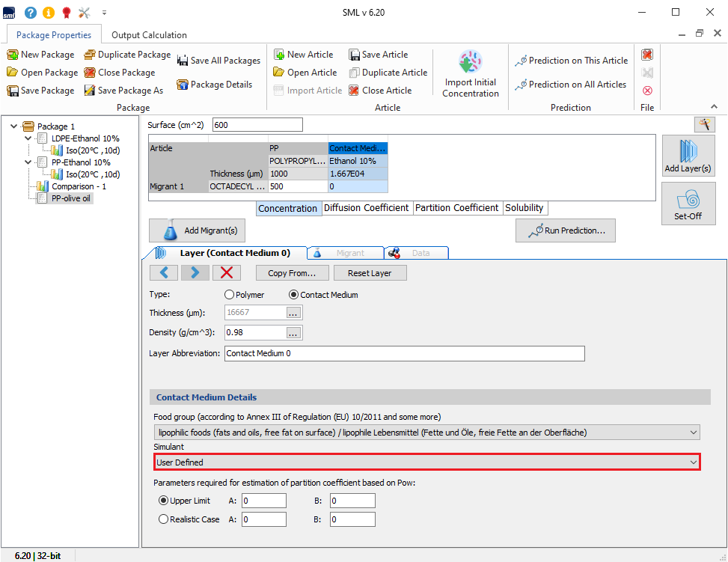Viewport: 728px width, 562px height.
Task: Click the Save All Packages icon
Action: click(x=183, y=61)
